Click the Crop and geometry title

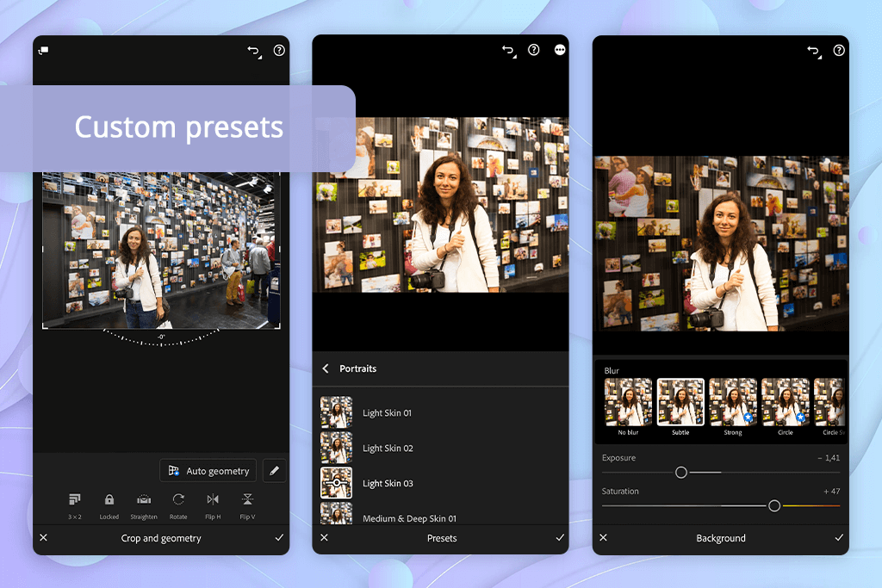pos(161,538)
